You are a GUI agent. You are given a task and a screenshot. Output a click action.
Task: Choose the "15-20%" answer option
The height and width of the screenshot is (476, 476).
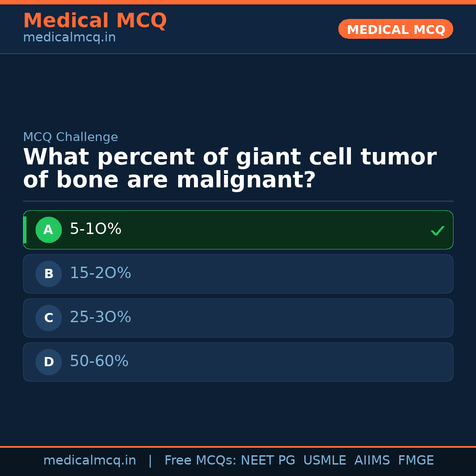coord(100,273)
